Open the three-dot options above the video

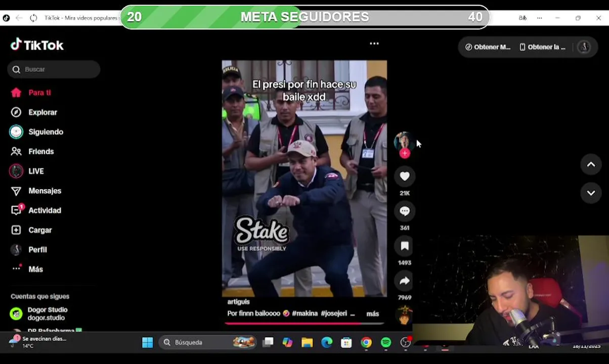(x=374, y=43)
